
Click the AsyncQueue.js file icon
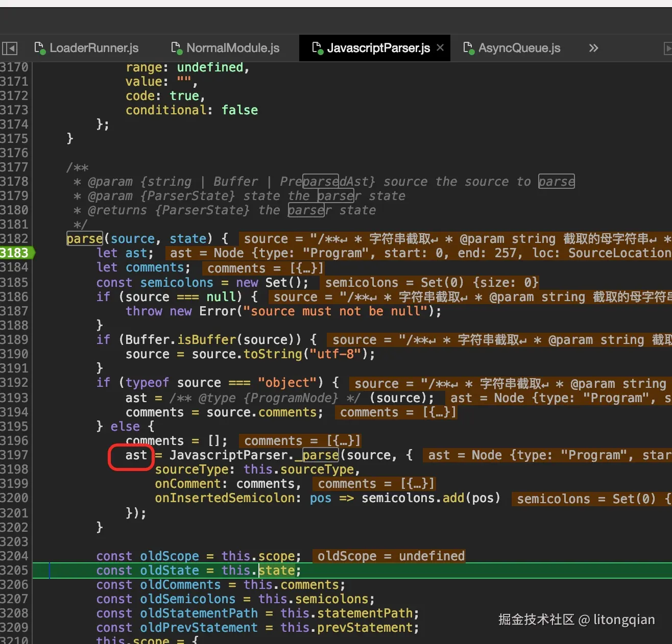pyautogui.click(x=468, y=48)
